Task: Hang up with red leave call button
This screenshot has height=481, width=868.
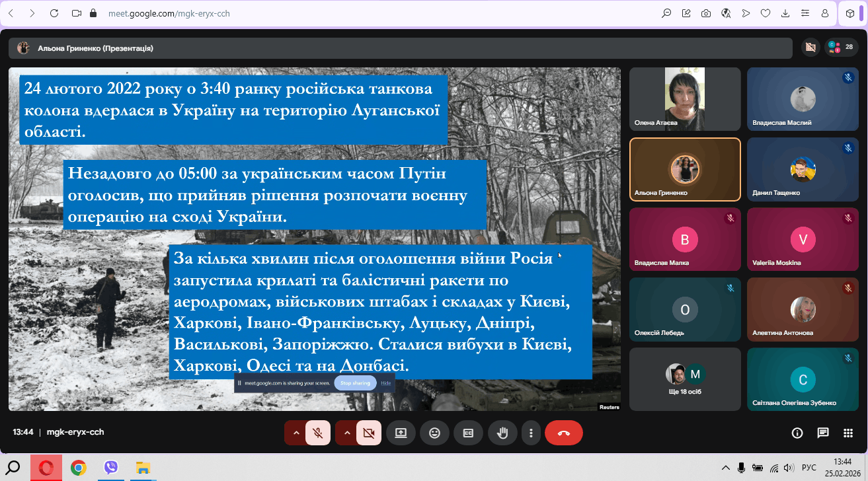Action: pyautogui.click(x=564, y=433)
